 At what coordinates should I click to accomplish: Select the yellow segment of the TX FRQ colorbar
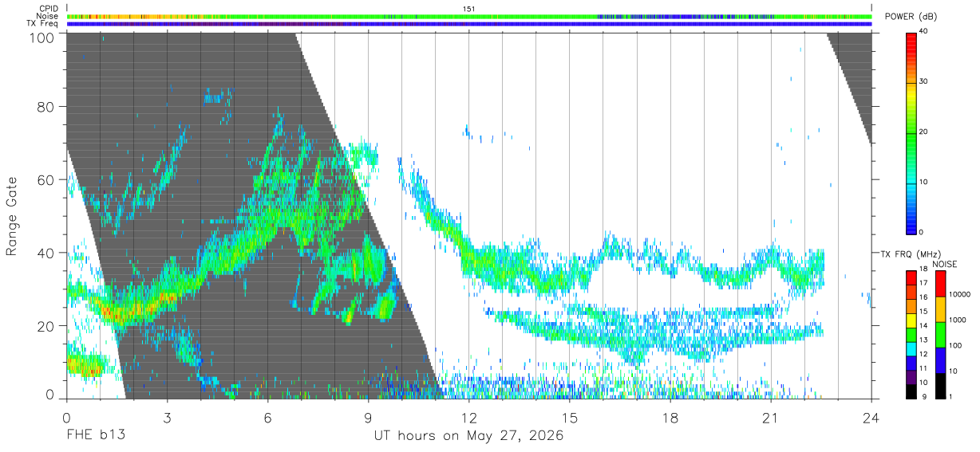pos(911,320)
